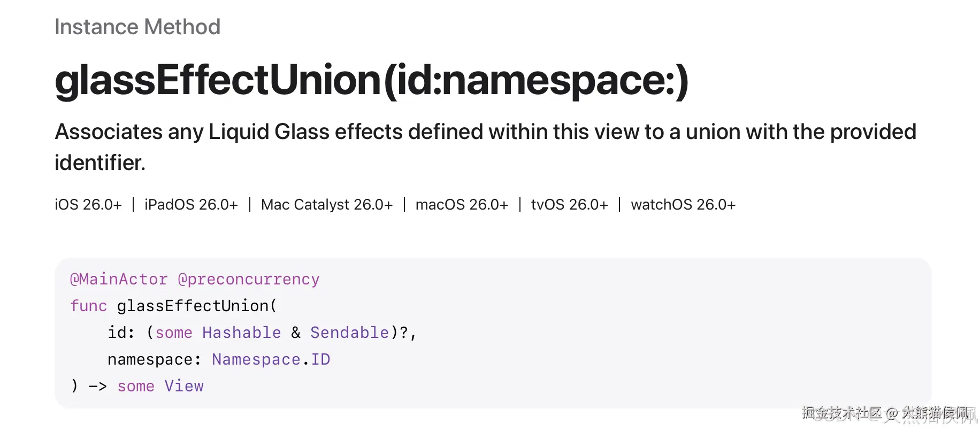This screenshot has height=432, width=980.
Task: Open the Sendable protocol link
Action: (x=349, y=333)
